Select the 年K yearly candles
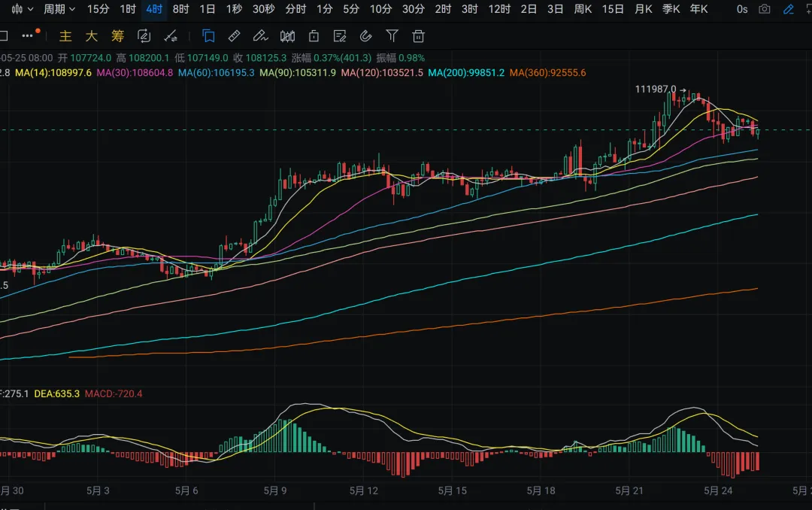The image size is (812, 510). [x=698, y=9]
